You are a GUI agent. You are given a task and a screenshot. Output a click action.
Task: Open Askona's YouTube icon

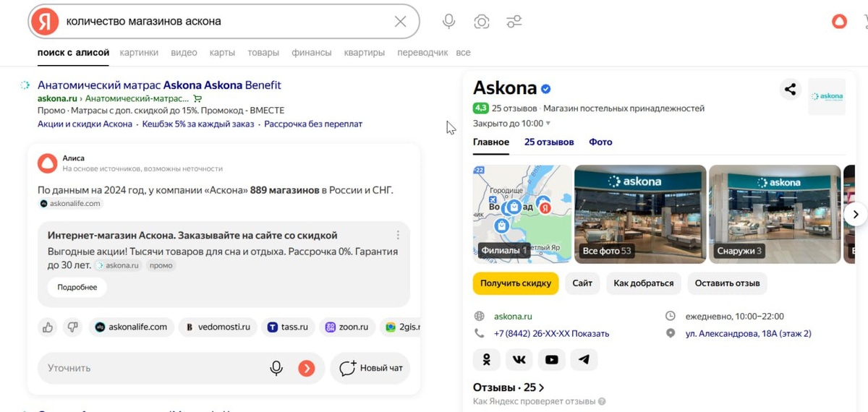click(x=552, y=359)
